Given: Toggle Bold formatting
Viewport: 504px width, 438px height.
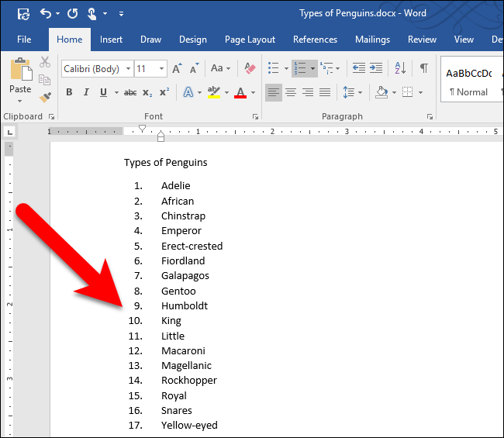Looking at the screenshot, I should point(69,92).
